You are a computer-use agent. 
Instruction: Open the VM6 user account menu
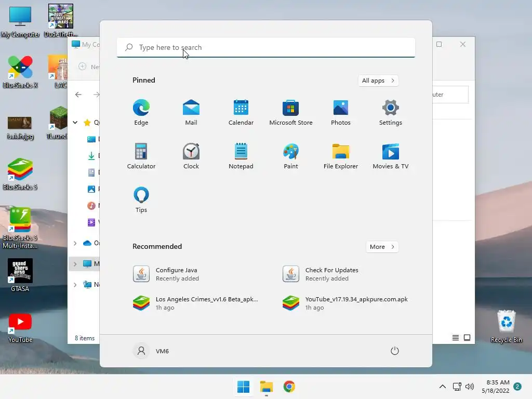pyautogui.click(x=151, y=351)
